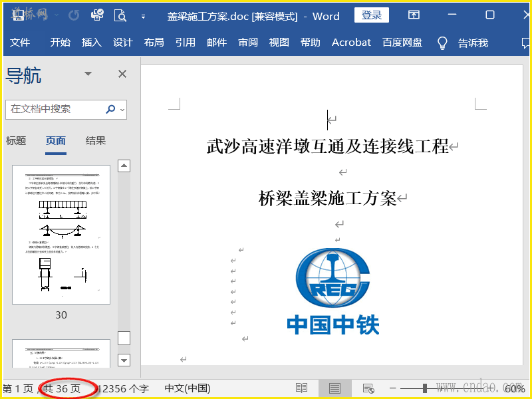Click 共 36 页 page count in status bar
Viewport: 532px width, 399px height.
62,388
